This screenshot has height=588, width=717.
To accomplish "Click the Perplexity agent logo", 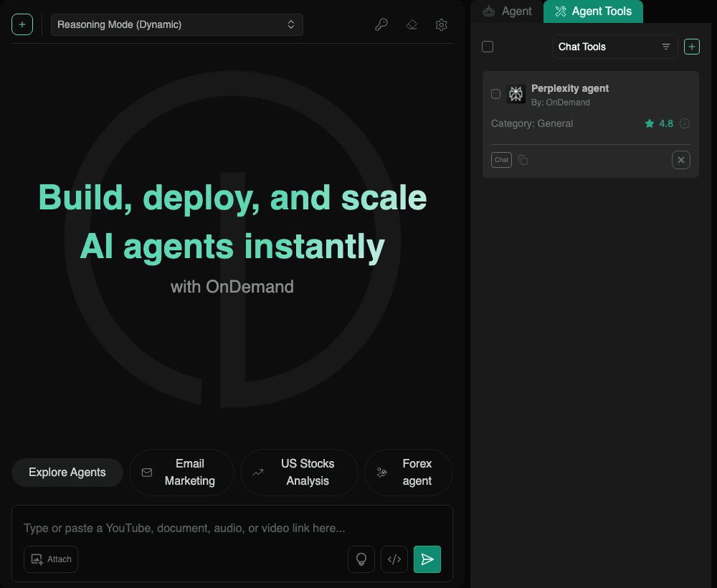I will point(516,94).
